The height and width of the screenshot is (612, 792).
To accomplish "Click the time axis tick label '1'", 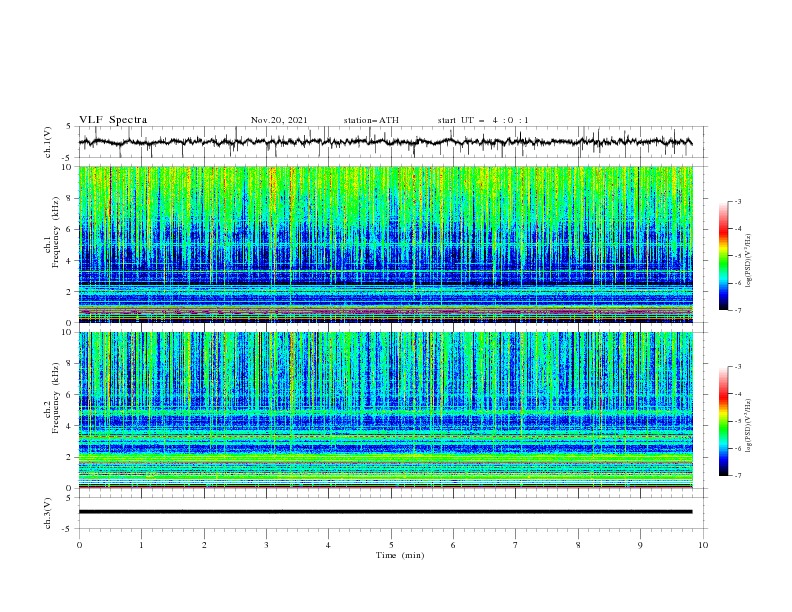I will click(x=141, y=545).
